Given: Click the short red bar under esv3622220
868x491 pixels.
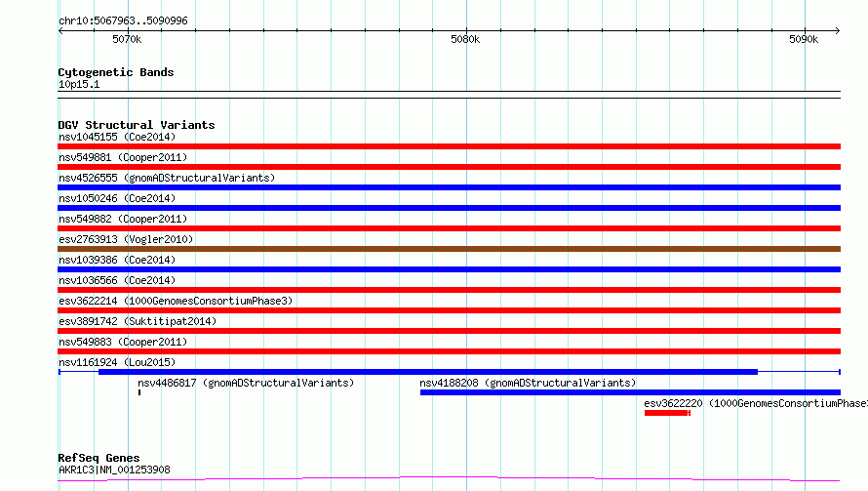Looking at the screenshot, I should 667,413.
